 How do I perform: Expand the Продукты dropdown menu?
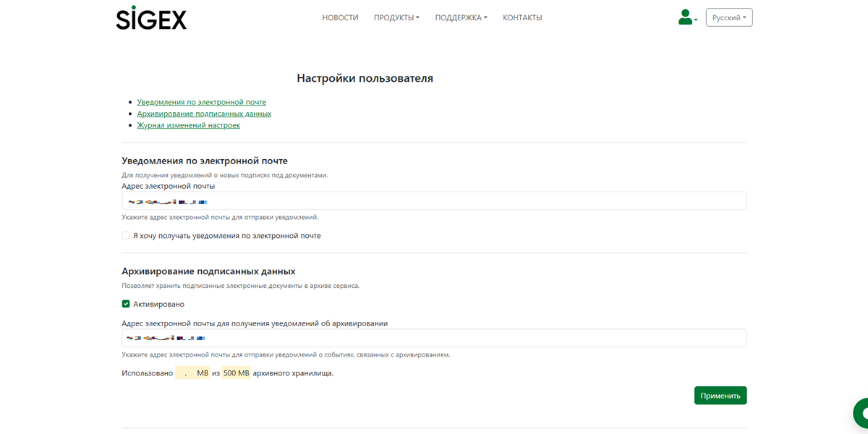point(396,17)
